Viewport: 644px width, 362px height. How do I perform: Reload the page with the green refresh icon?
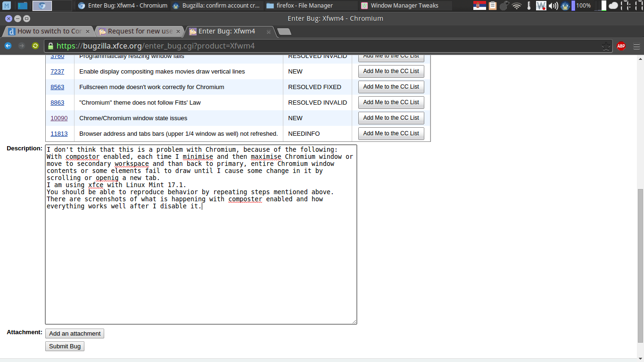35,46
